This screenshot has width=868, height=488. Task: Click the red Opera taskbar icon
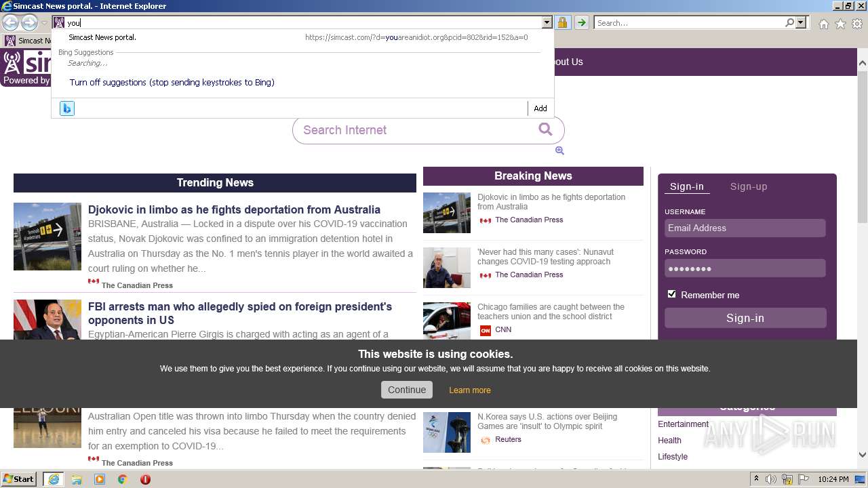pyautogui.click(x=145, y=479)
